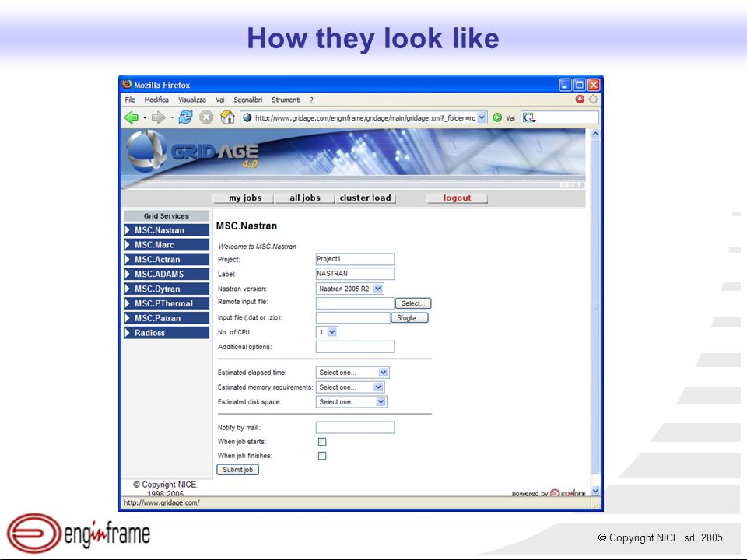The width and height of the screenshot is (747, 560).
Task: Open MSC.Dytran grid service
Action: pos(167,289)
